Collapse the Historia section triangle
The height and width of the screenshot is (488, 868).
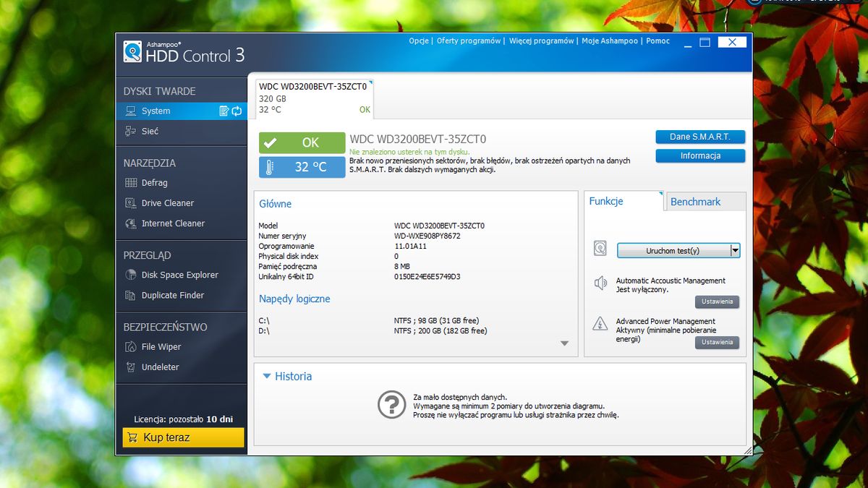pyautogui.click(x=267, y=376)
